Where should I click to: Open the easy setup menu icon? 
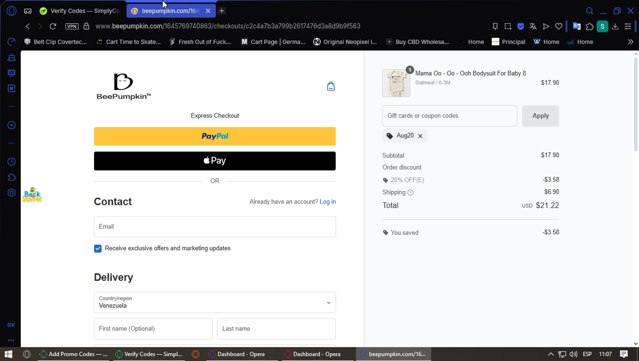pos(628,26)
